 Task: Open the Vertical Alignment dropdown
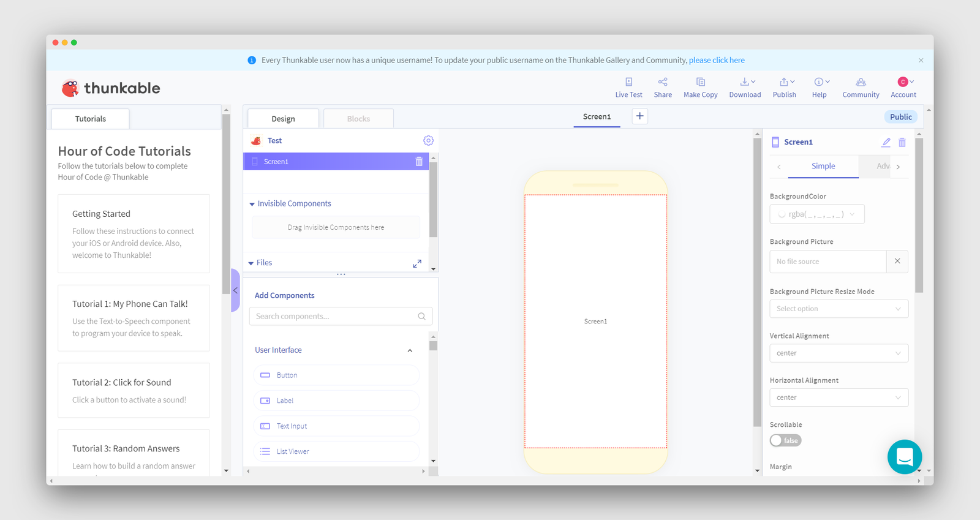click(839, 353)
